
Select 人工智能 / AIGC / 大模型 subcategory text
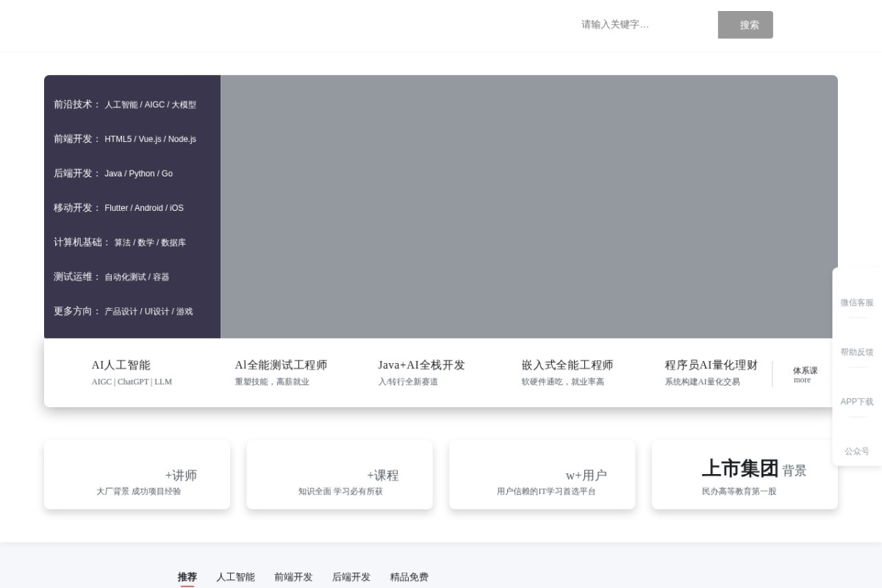(150, 105)
